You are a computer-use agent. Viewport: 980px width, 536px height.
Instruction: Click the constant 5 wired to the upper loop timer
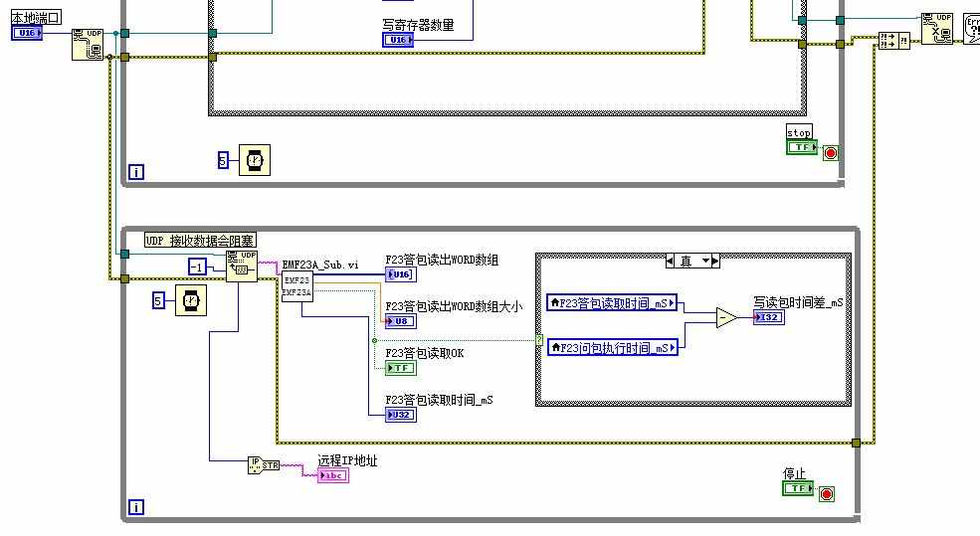tap(223, 160)
